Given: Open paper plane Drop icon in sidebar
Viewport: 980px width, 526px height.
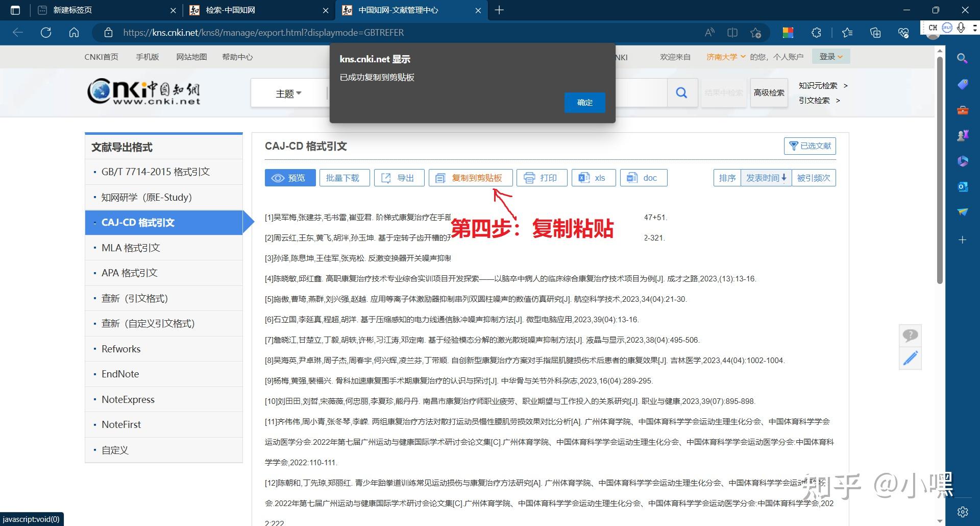Looking at the screenshot, I should point(962,212).
